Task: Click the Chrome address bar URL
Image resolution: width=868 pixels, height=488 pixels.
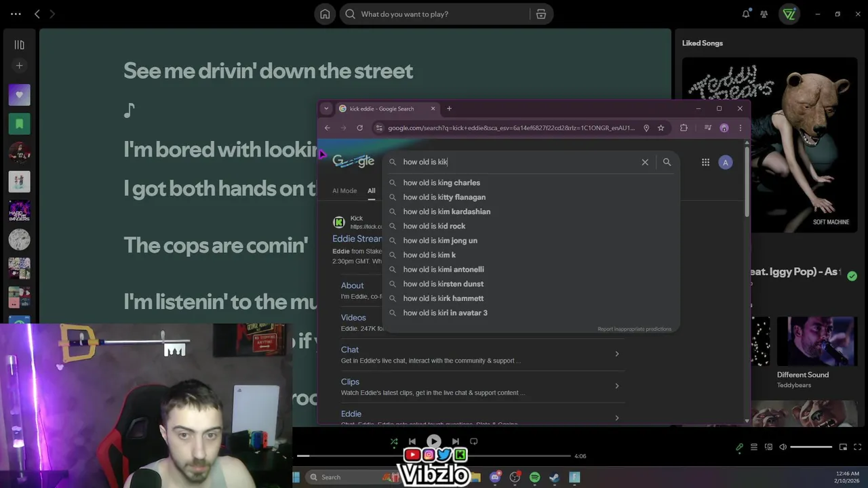Action: pyautogui.click(x=511, y=127)
